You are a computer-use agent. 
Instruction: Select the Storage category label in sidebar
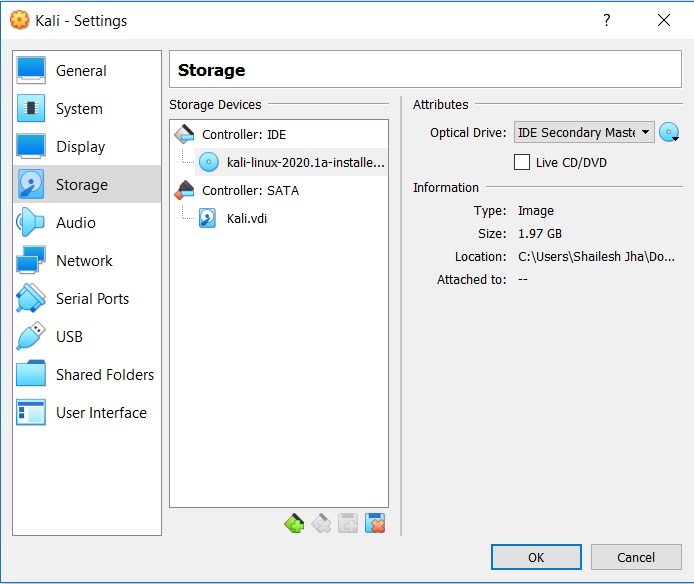pos(82,185)
